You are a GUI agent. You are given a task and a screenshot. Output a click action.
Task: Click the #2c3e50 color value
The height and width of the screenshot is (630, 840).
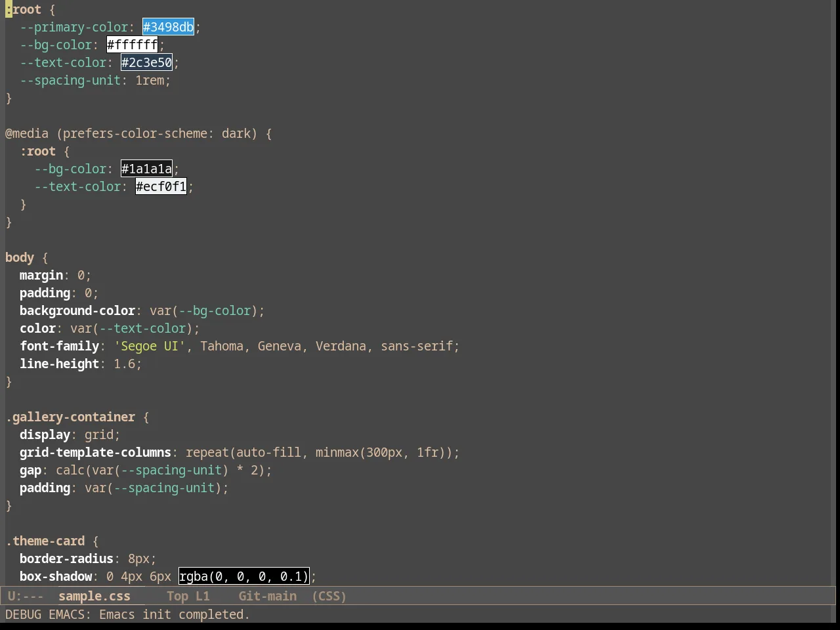[x=146, y=62]
